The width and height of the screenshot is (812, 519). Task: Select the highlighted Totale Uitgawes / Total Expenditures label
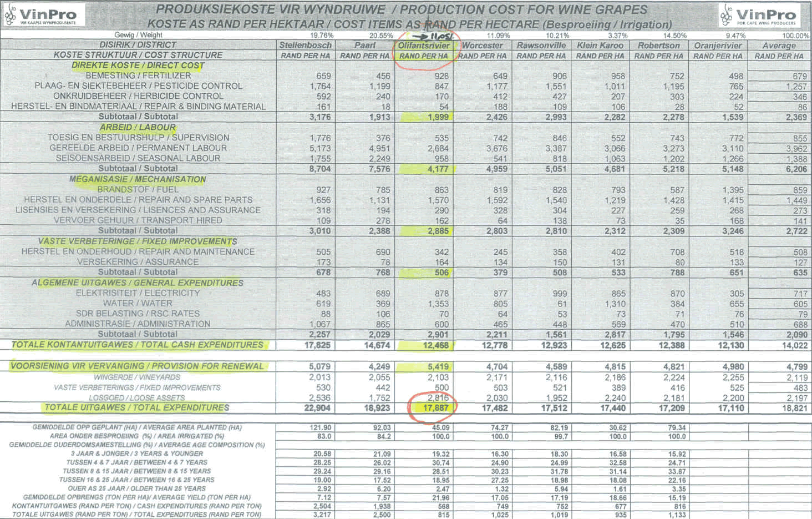(136, 408)
